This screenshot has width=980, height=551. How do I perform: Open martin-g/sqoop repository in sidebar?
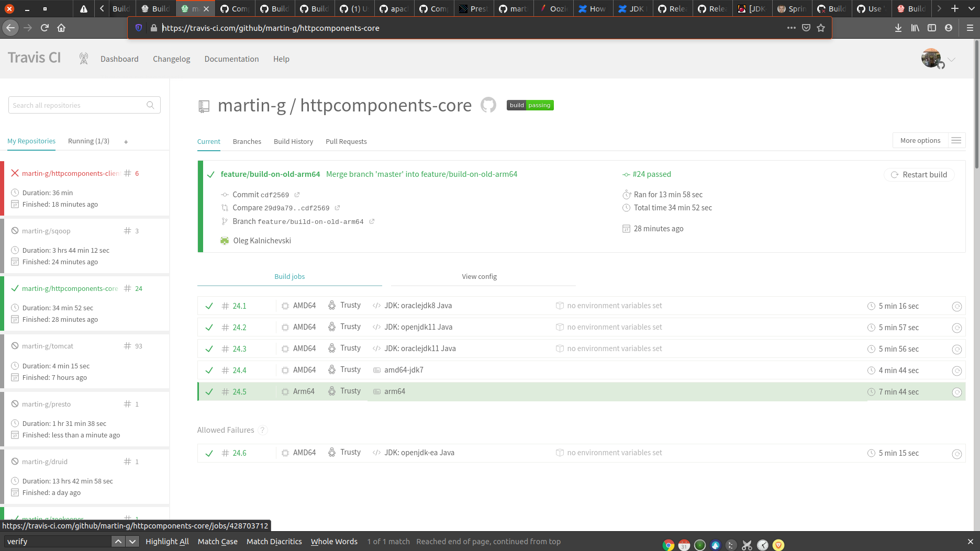tap(46, 231)
